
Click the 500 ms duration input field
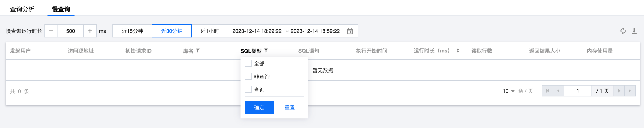tap(71, 31)
